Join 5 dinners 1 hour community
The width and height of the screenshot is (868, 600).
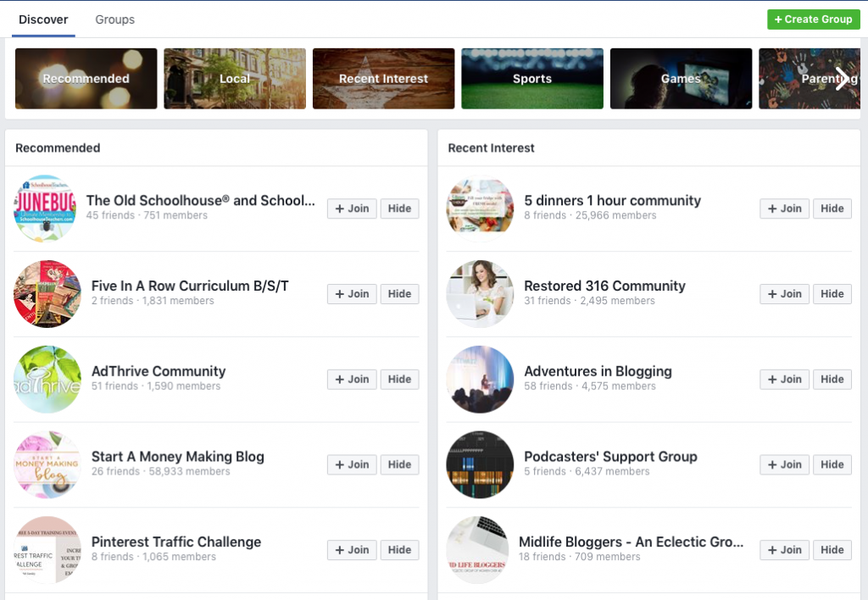(784, 208)
